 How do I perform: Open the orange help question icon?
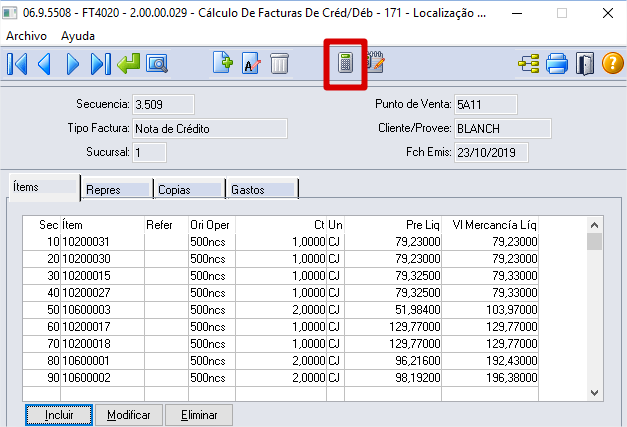click(x=613, y=64)
